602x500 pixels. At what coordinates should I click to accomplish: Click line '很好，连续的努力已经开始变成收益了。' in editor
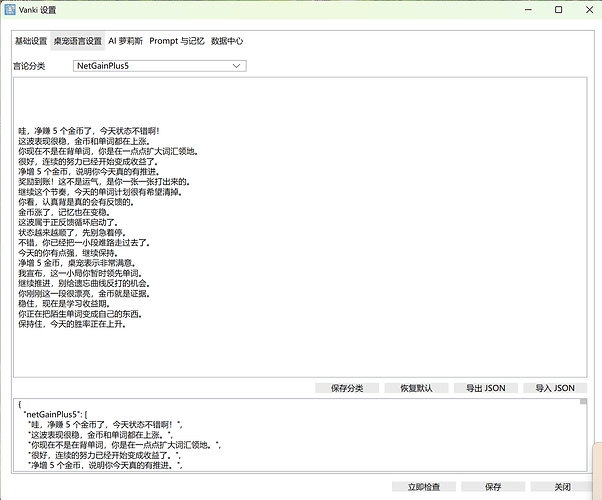88,162
